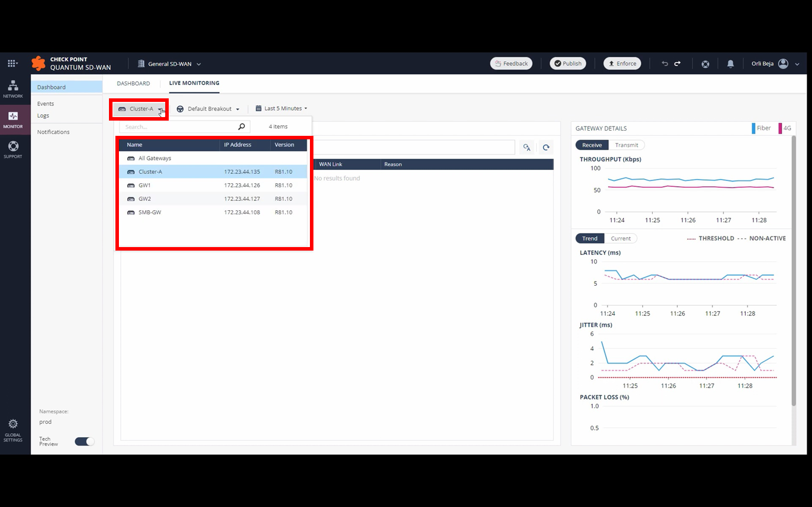812x507 pixels.
Task: Switch throughput view to Transmit
Action: point(626,145)
